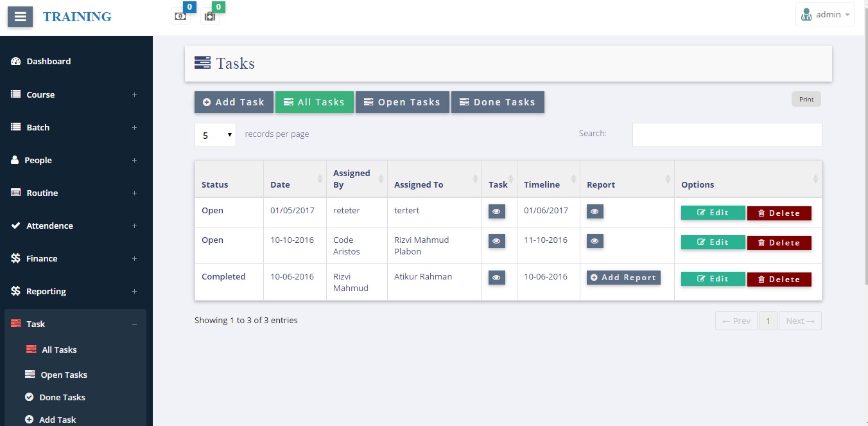Select All Tasks in the sidebar menu
Image resolution: width=868 pixels, height=426 pixels.
point(60,350)
